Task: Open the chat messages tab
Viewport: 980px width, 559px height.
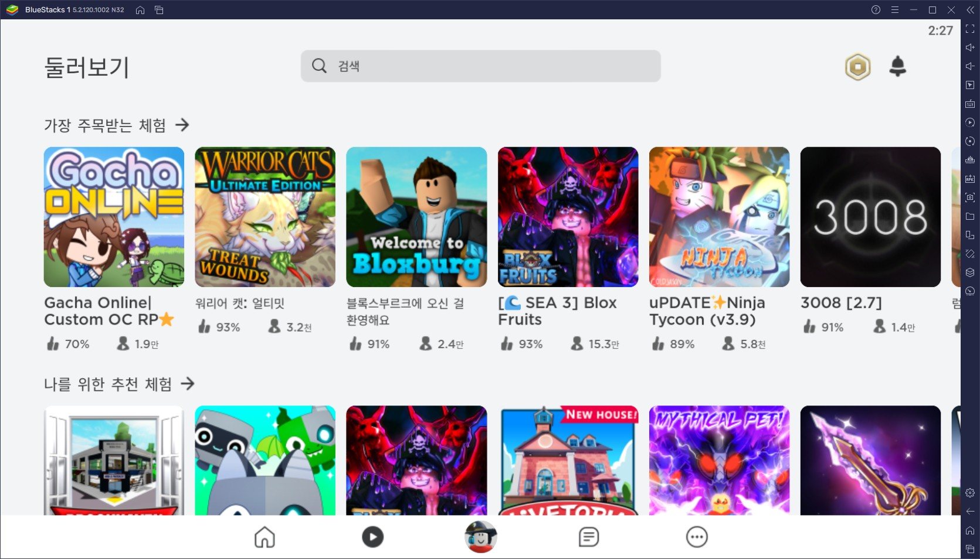Action: point(588,537)
